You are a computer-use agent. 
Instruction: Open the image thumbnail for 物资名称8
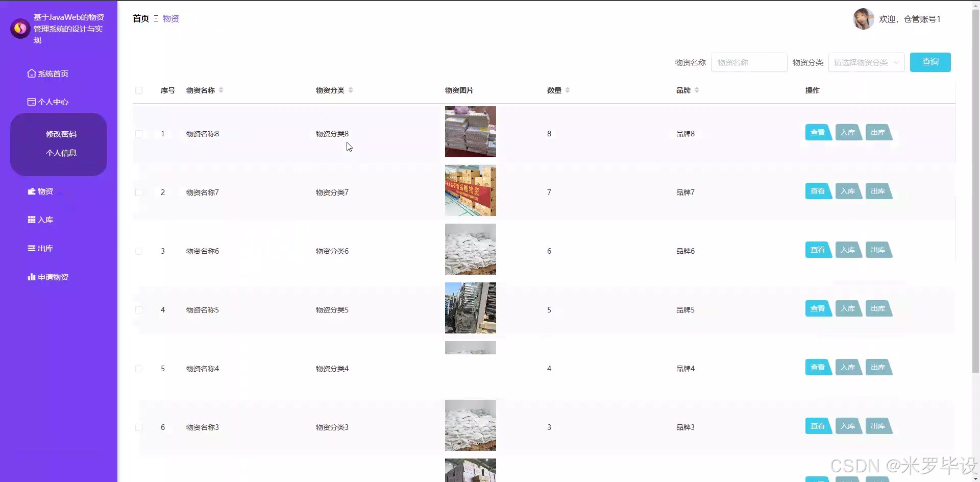tap(471, 132)
